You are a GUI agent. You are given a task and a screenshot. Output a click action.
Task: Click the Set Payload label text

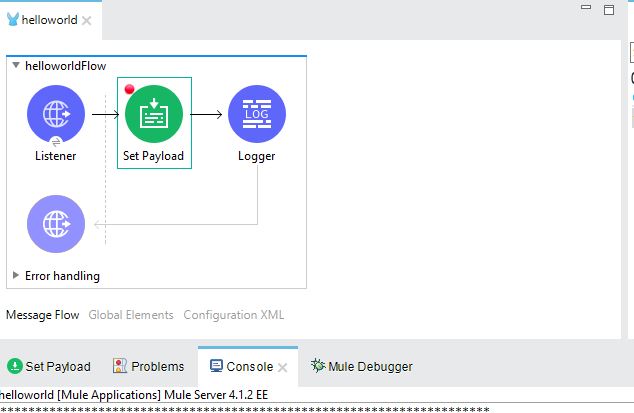pyautogui.click(x=154, y=156)
